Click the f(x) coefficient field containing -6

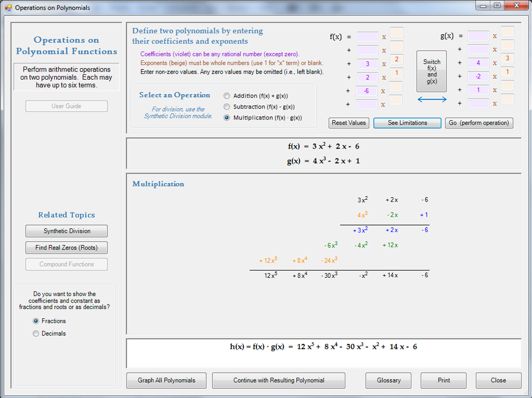click(367, 91)
